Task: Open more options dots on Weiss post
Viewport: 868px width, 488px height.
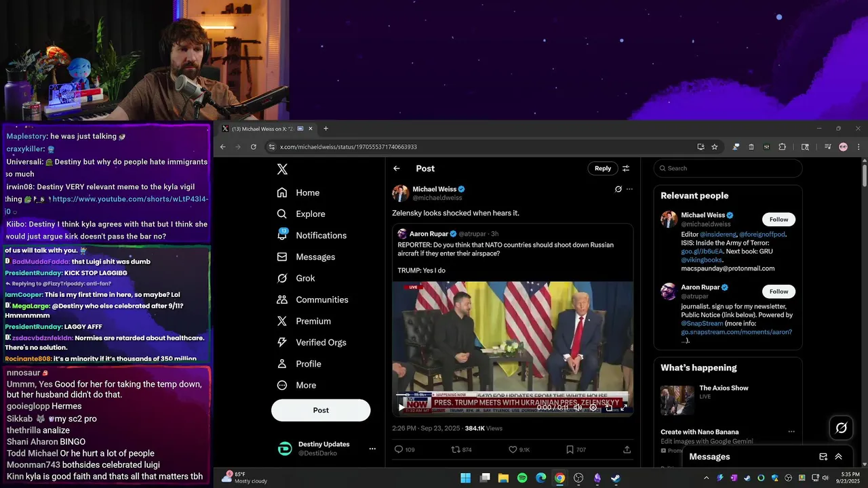Action: pos(629,189)
